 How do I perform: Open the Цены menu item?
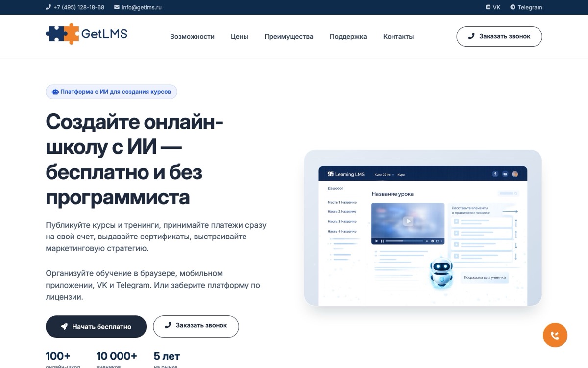(x=240, y=36)
